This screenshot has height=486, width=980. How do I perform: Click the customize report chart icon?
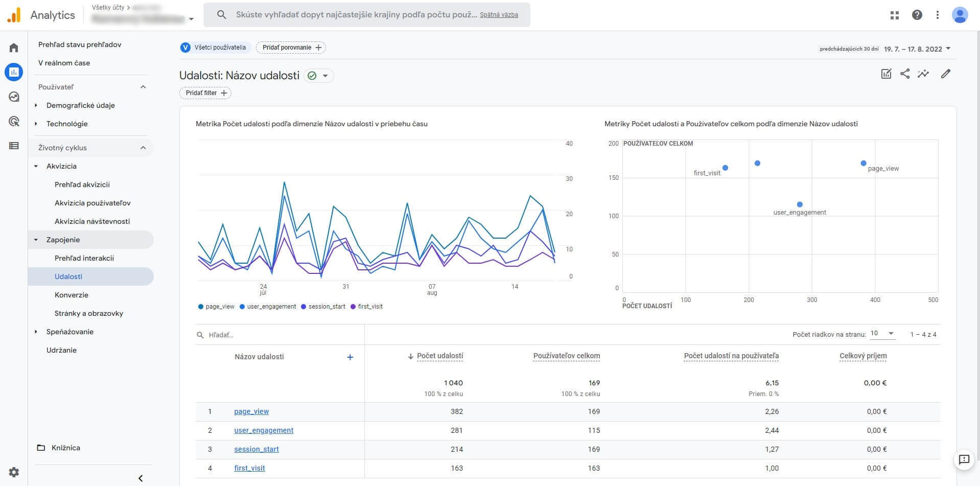tap(886, 74)
